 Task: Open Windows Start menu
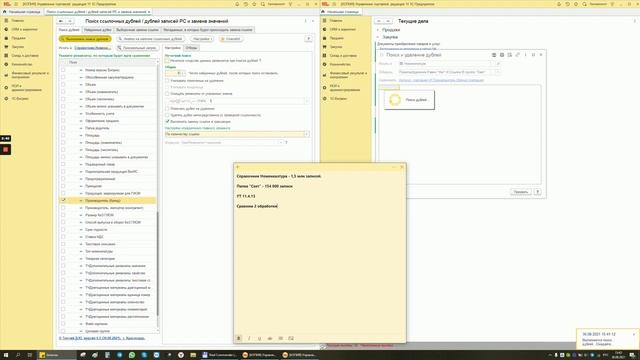pyautogui.click(x=6, y=355)
